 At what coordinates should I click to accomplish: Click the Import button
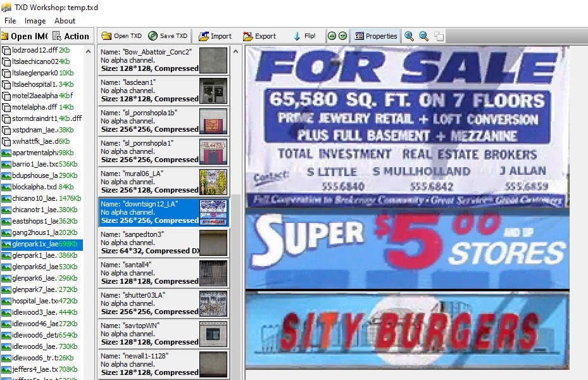click(215, 36)
